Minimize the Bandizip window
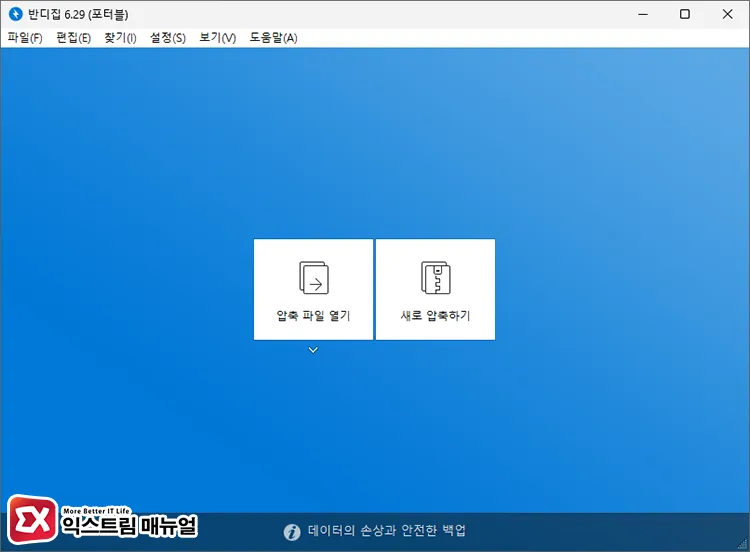 point(643,14)
